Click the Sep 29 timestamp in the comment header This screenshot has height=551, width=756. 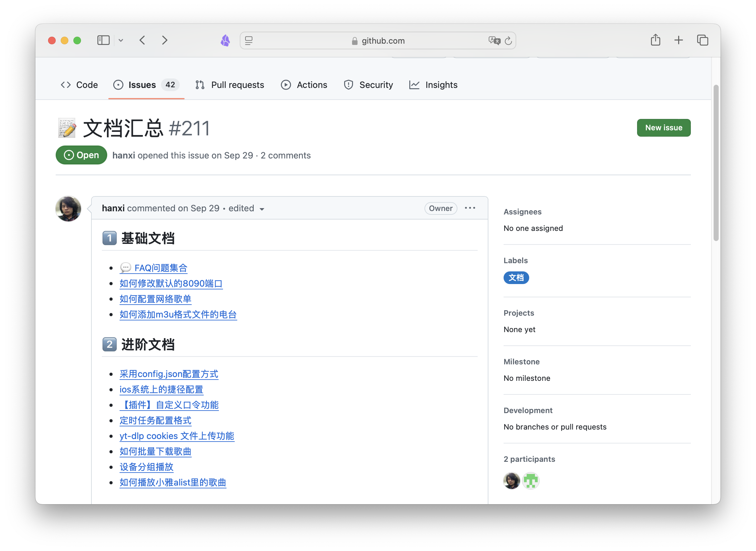click(x=205, y=208)
